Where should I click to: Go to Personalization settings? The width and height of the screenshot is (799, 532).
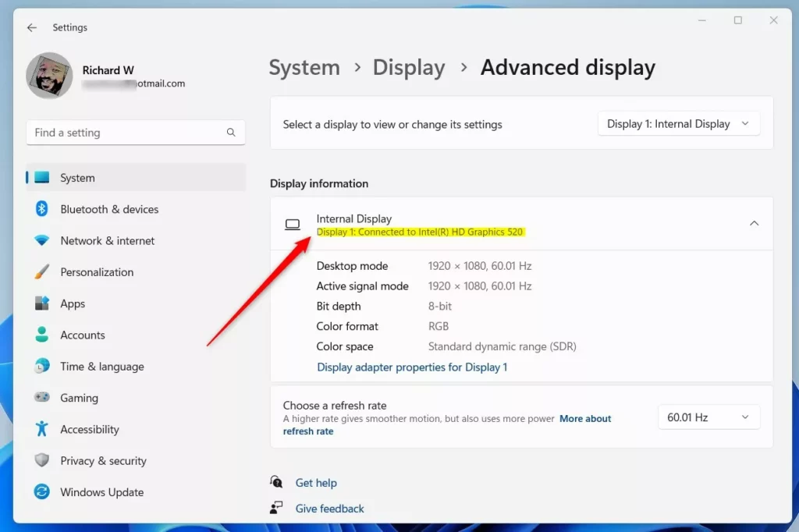(x=136, y=272)
